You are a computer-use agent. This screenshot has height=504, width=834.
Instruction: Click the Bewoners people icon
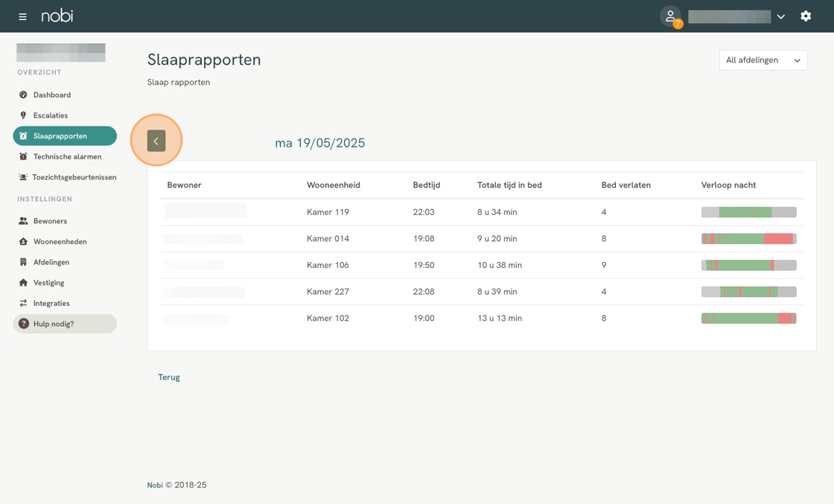(23, 221)
